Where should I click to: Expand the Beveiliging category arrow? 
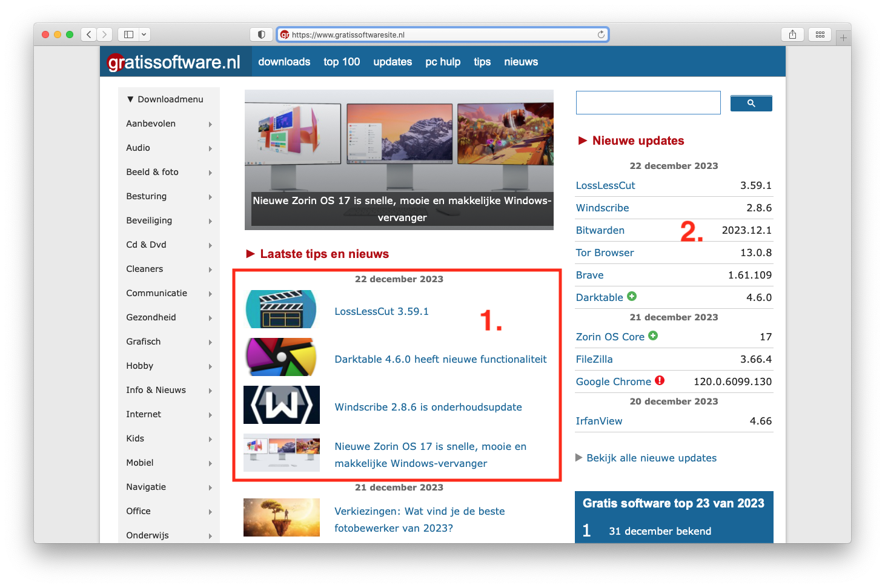(210, 221)
